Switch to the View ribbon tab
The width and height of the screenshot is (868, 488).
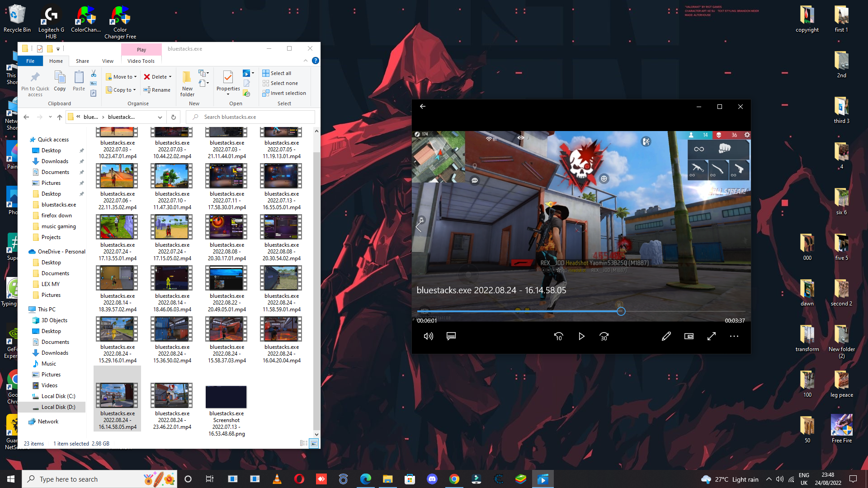[x=108, y=61]
